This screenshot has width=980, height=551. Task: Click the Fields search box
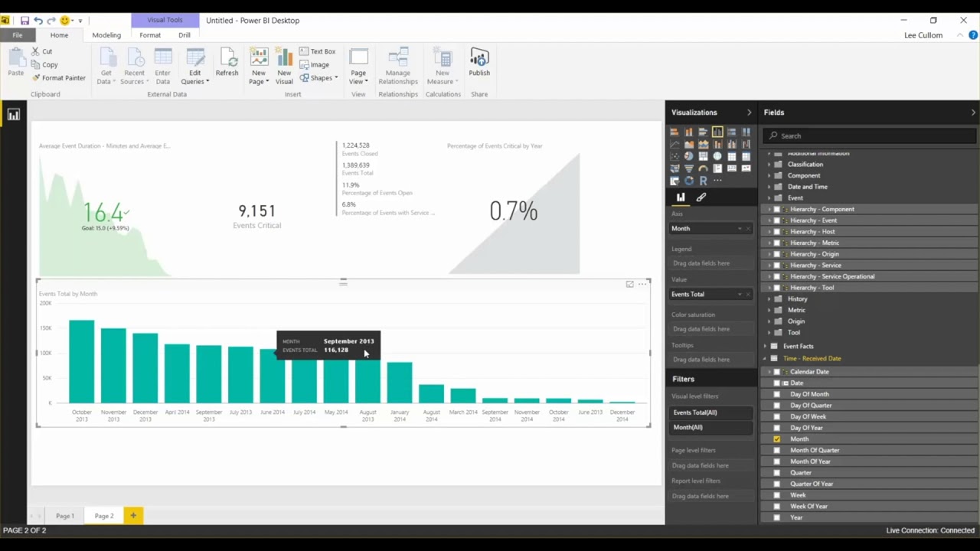(x=871, y=135)
